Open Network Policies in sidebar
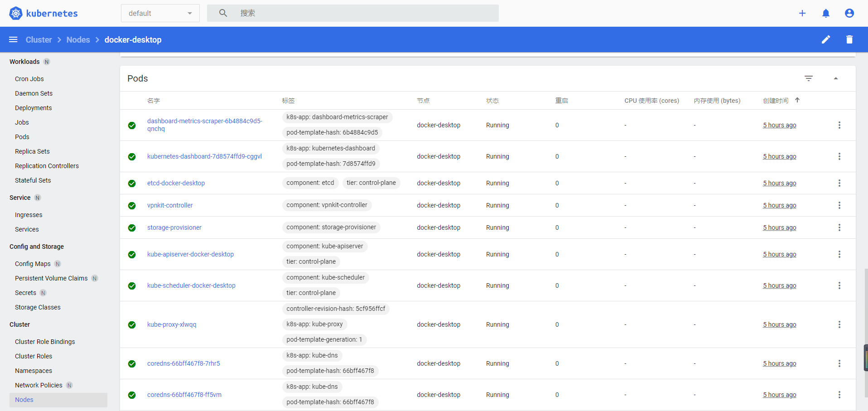 [x=39, y=385]
